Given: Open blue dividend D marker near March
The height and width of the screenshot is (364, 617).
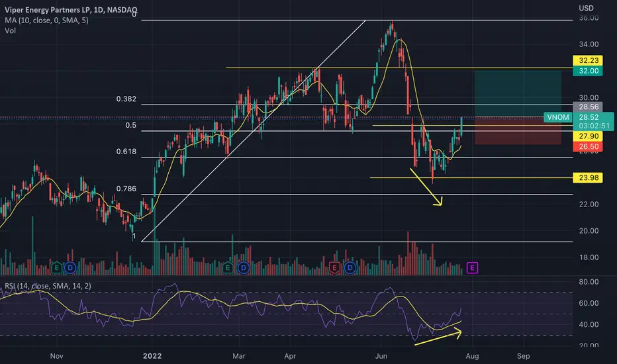Looking at the screenshot, I should point(244,268).
